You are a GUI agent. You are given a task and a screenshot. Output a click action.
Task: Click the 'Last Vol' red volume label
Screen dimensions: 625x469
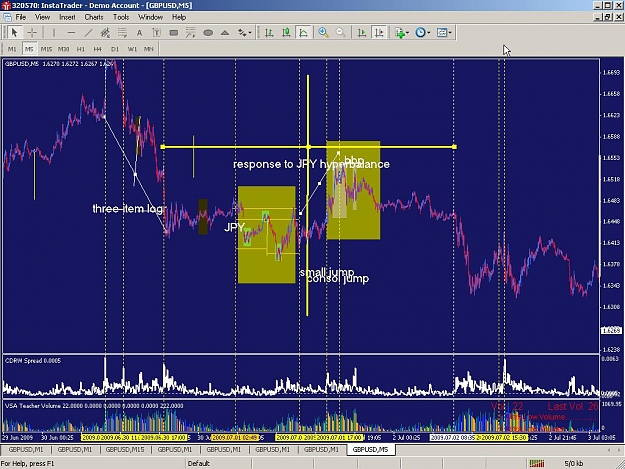[573, 407]
